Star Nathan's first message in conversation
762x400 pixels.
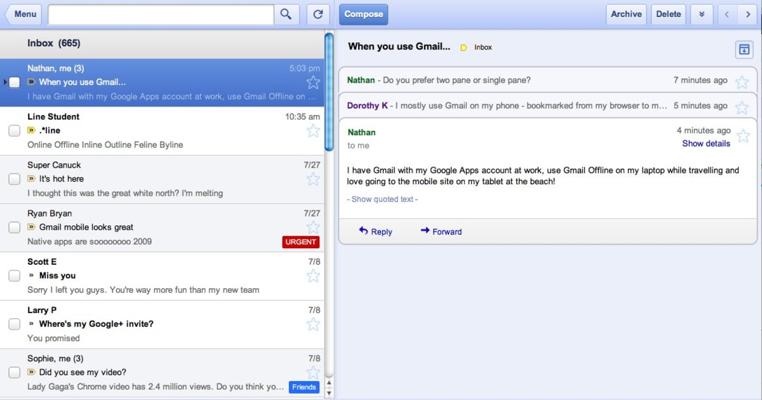point(742,81)
